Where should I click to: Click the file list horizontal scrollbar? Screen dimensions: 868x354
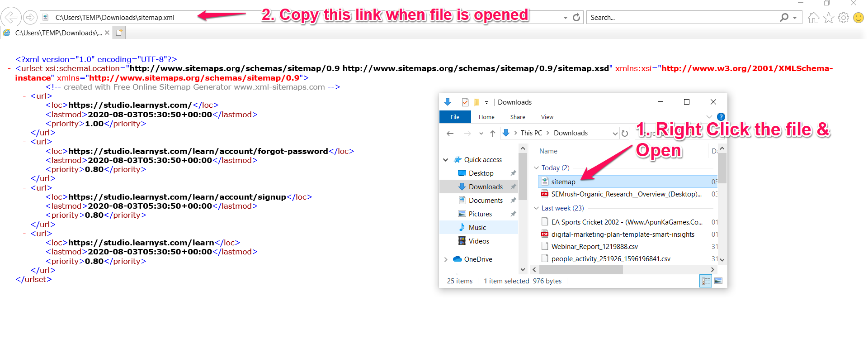pyautogui.click(x=581, y=270)
